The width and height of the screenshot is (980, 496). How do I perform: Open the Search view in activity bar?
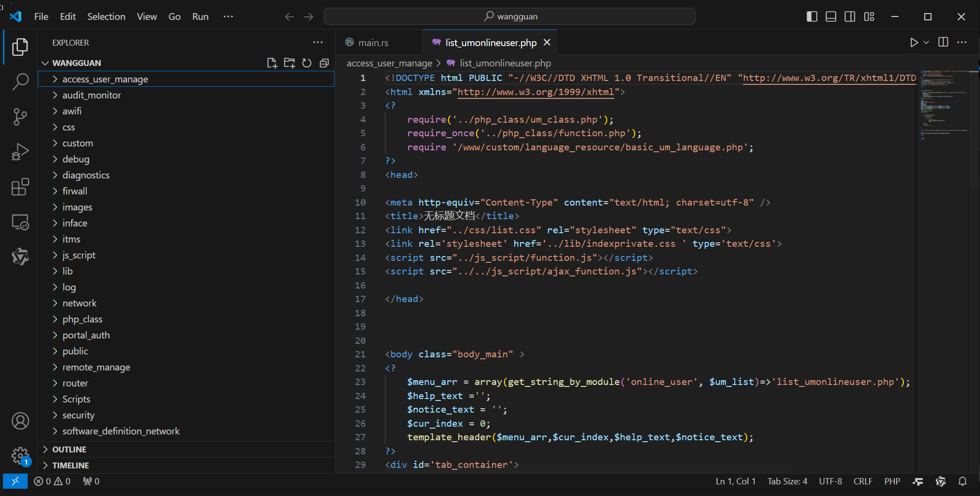click(x=20, y=81)
